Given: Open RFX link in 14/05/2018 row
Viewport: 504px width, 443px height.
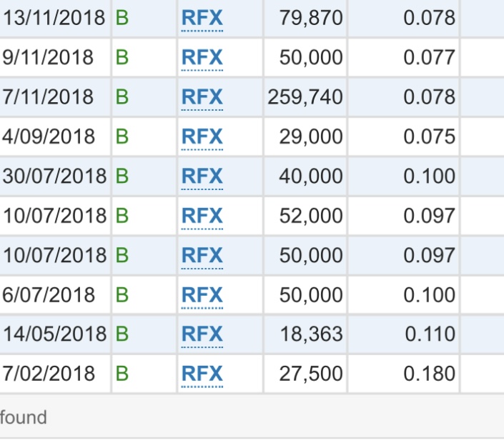Looking at the screenshot, I should [x=202, y=334].
